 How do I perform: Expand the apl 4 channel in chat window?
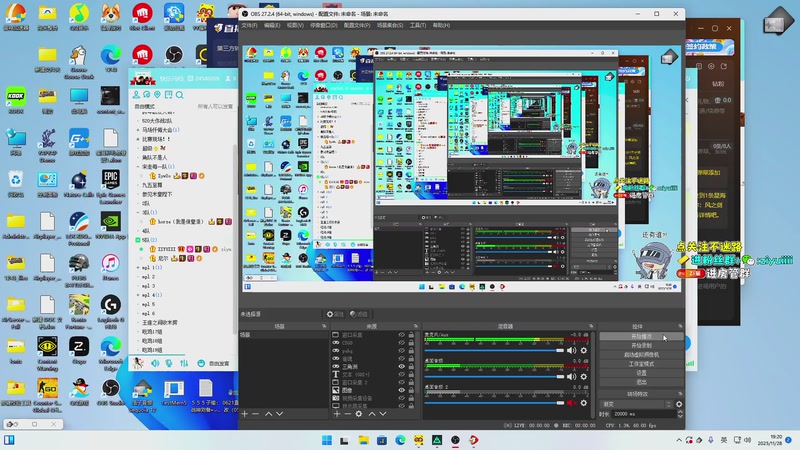[x=138, y=295]
